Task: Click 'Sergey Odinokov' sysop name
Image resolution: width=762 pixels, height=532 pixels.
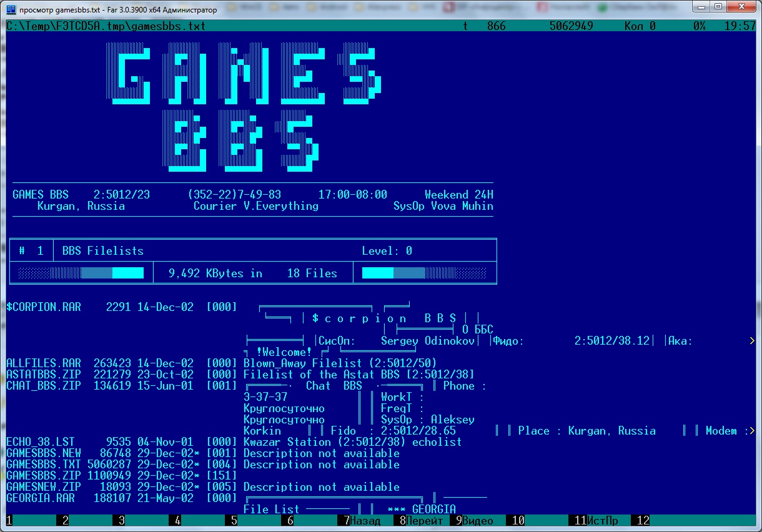Action: (428, 341)
